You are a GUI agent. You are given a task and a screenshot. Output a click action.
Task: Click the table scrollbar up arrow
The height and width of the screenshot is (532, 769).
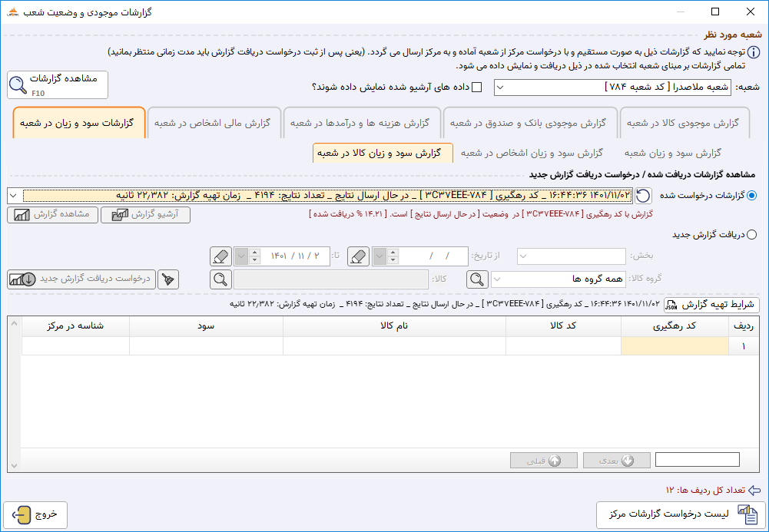(x=15, y=323)
